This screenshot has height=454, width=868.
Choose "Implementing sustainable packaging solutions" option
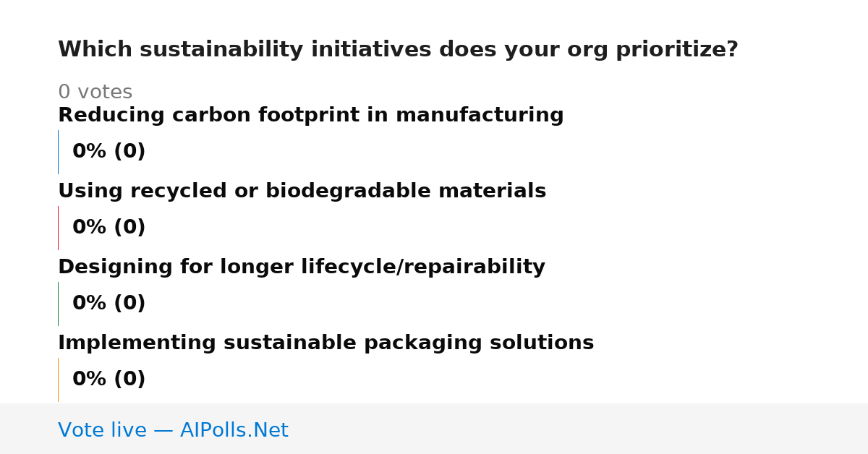coord(325,343)
